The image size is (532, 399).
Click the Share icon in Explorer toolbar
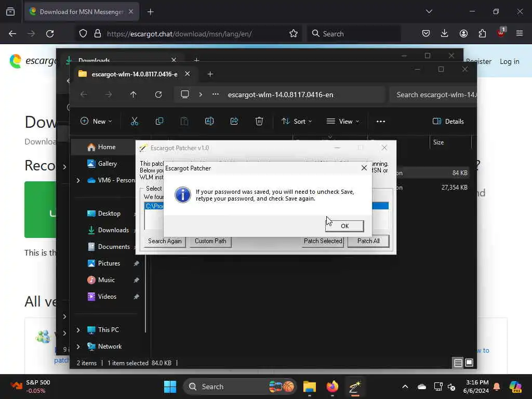(234, 121)
